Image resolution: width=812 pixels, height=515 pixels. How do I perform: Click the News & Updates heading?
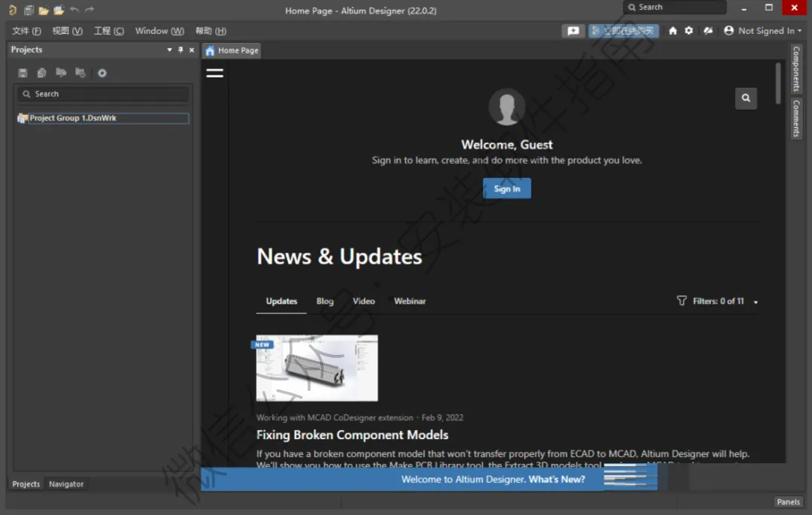click(x=339, y=256)
